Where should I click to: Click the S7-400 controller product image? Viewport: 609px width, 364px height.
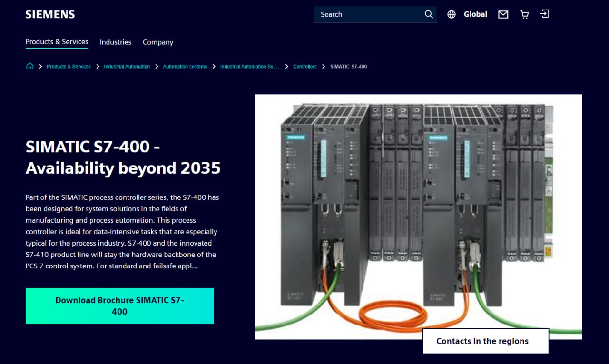(418, 216)
